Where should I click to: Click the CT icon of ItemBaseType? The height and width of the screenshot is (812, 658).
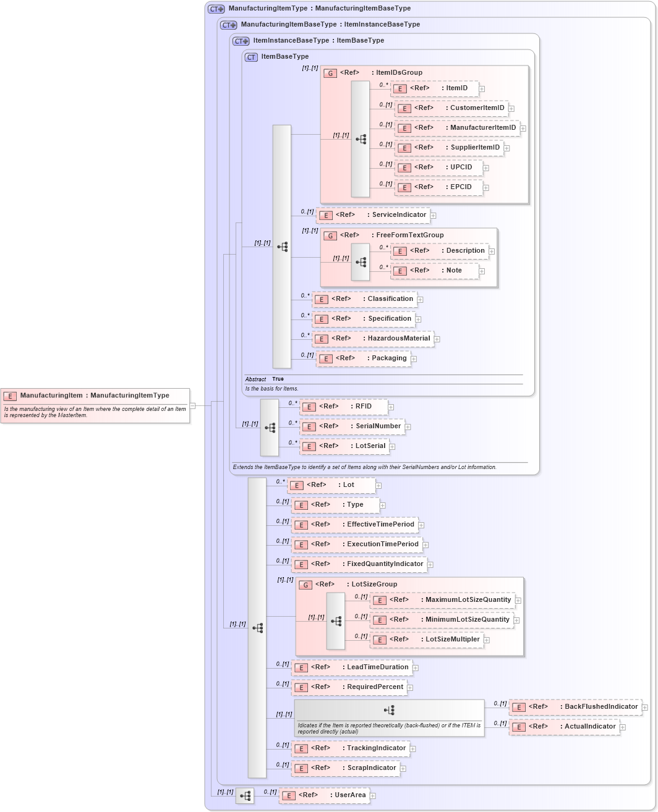251,56
